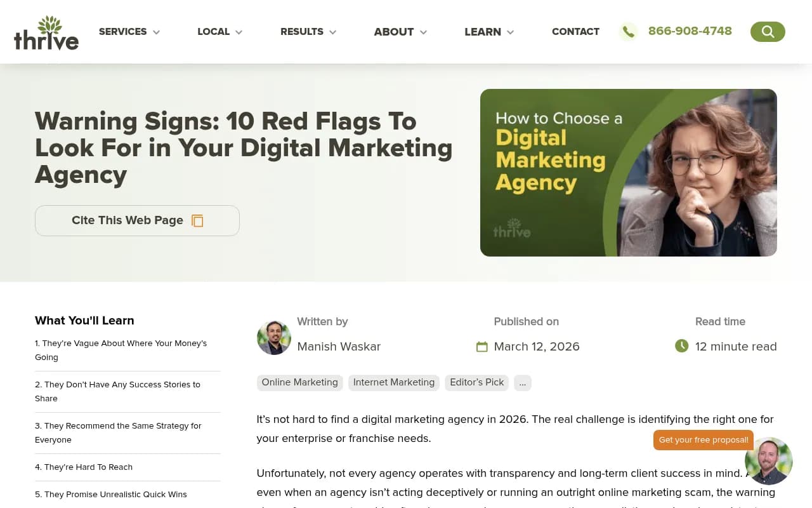The width and height of the screenshot is (812, 508).
Task: Click the How to Choose a Digital Marketing Agency image
Action: [629, 173]
